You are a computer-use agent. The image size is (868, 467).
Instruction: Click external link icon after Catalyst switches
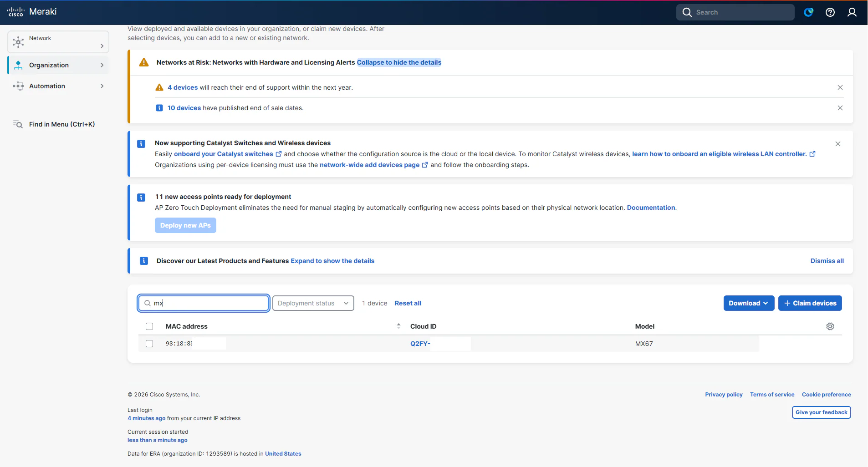coord(279,154)
